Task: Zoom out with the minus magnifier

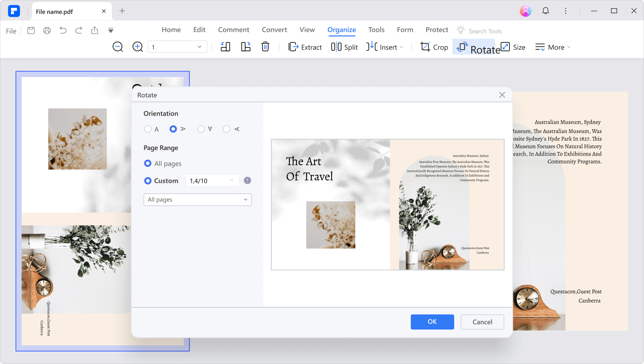Action: click(x=118, y=47)
